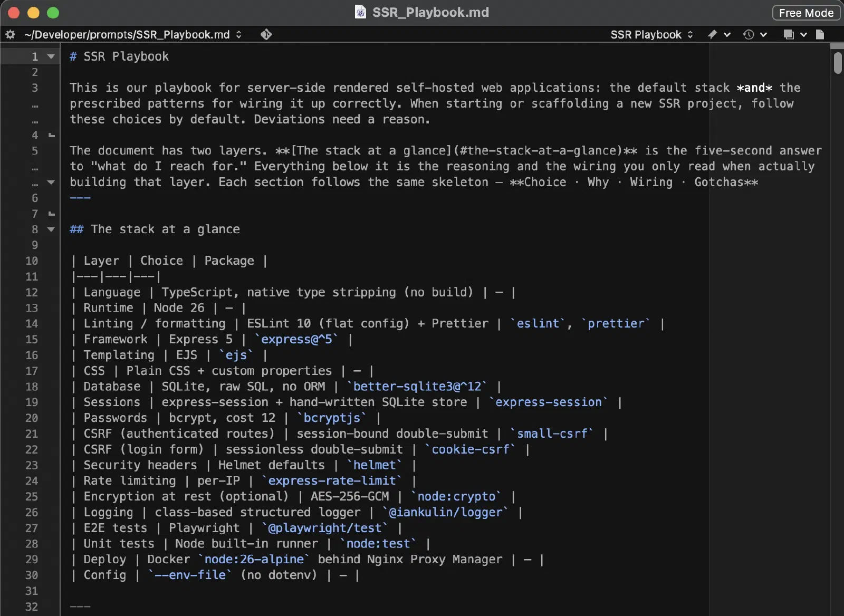Click the `bcryptjs` code span

pos(332,418)
